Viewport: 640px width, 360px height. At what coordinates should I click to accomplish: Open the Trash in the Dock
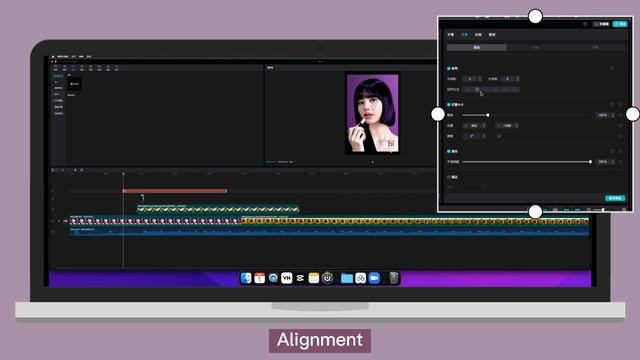393,278
